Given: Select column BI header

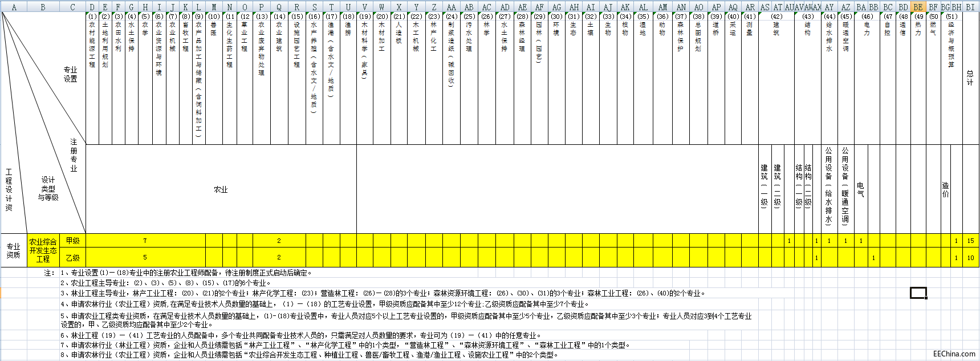Looking at the screenshot, I should [x=970, y=7].
